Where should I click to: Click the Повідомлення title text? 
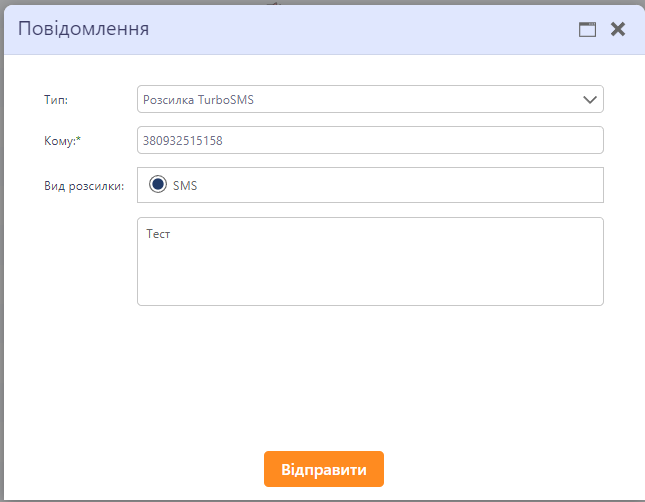(x=84, y=28)
